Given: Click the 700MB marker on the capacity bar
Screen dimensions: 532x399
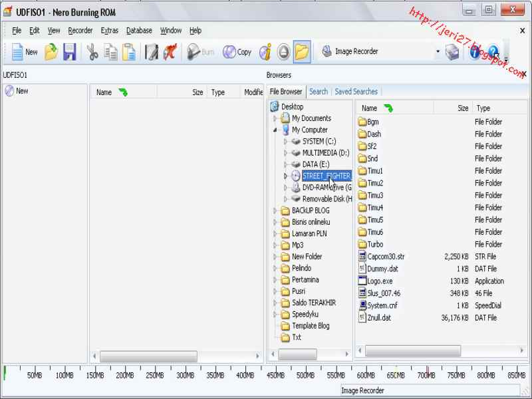Looking at the screenshot, I should click(426, 375).
